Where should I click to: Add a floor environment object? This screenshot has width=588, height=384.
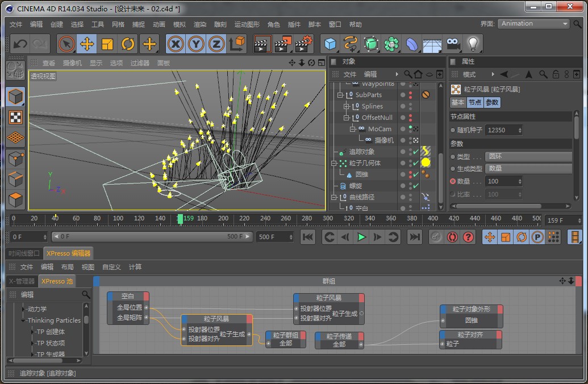point(432,44)
